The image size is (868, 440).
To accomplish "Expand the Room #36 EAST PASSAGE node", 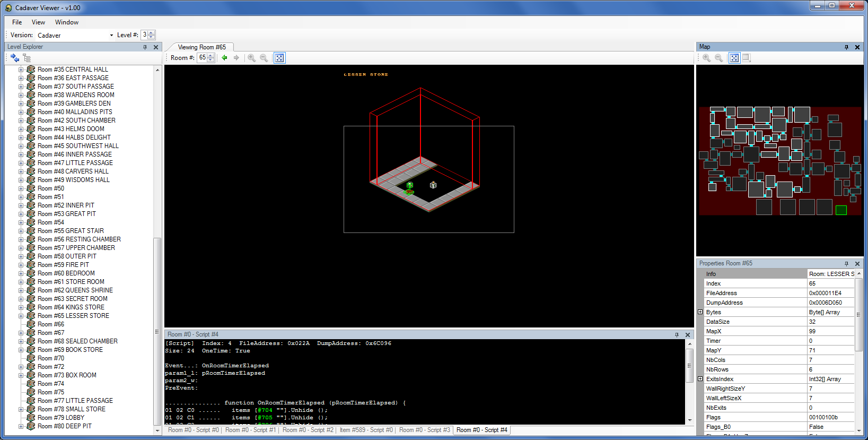I will (x=21, y=78).
